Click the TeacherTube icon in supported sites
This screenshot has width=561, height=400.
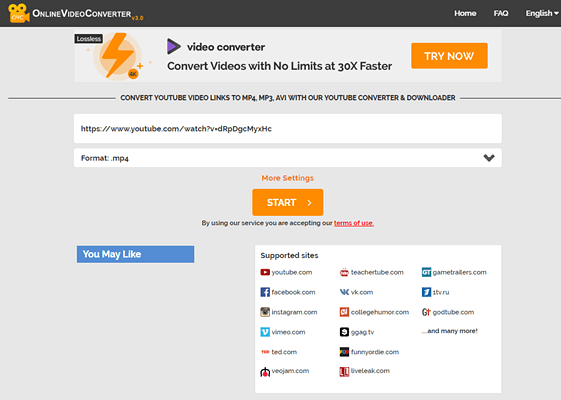coord(344,272)
